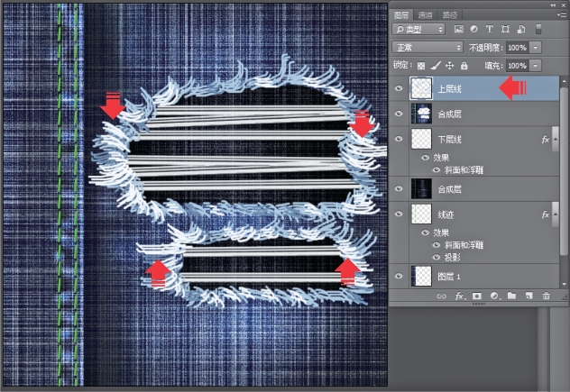Select 合成层 layer directly above 下层线
This screenshot has width=570, height=392.
(450, 114)
